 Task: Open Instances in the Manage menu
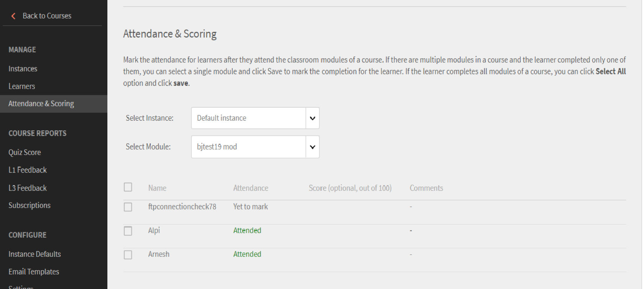coord(23,69)
